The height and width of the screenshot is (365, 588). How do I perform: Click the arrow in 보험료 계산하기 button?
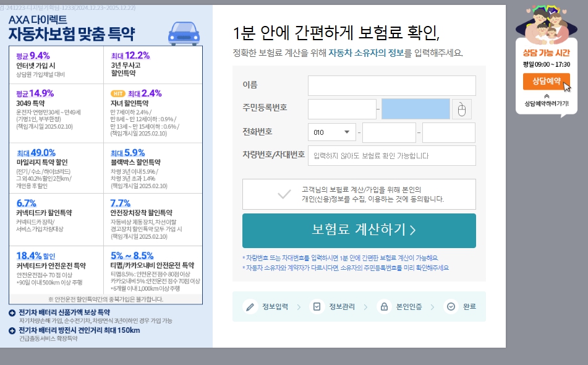(x=413, y=230)
